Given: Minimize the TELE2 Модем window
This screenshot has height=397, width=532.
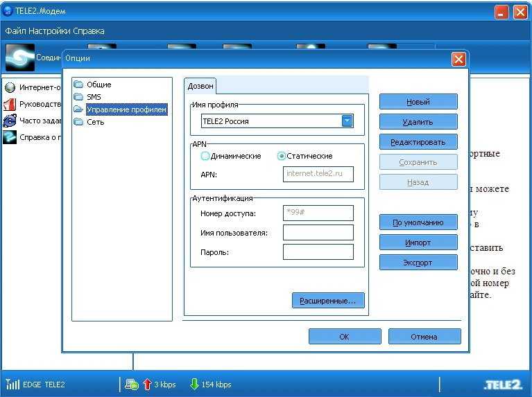Looking at the screenshot, I should [501, 12].
